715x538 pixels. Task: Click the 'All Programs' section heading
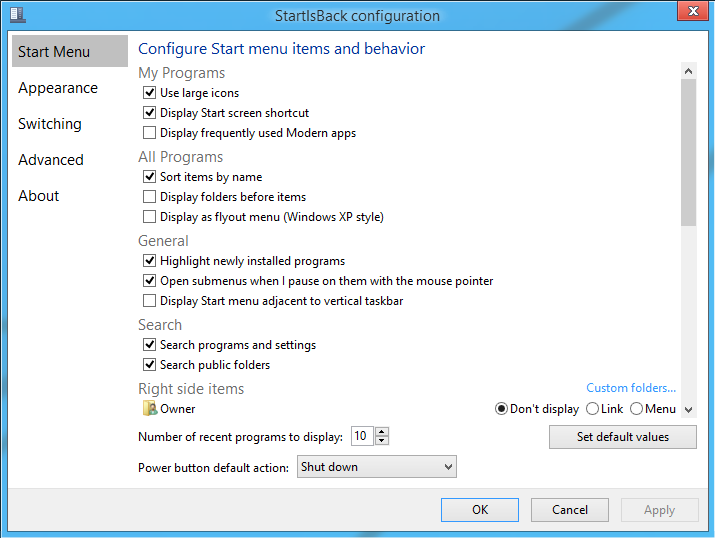(x=181, y=156)
